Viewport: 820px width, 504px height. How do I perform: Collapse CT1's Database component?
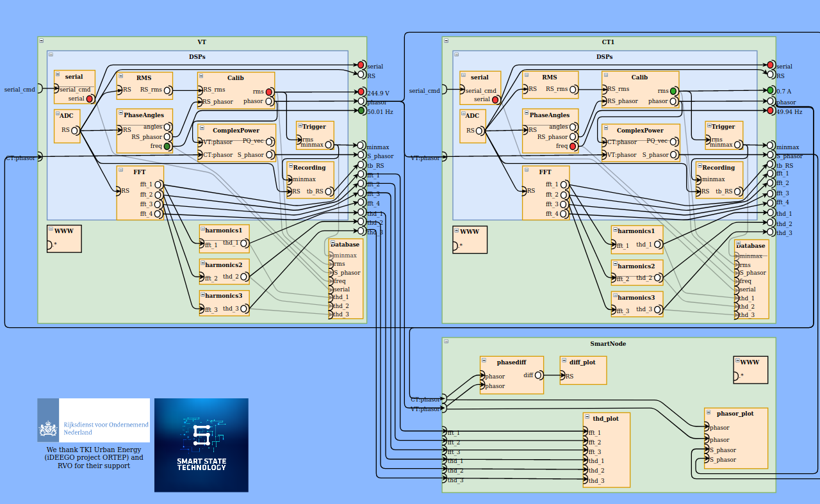(737, 242)
